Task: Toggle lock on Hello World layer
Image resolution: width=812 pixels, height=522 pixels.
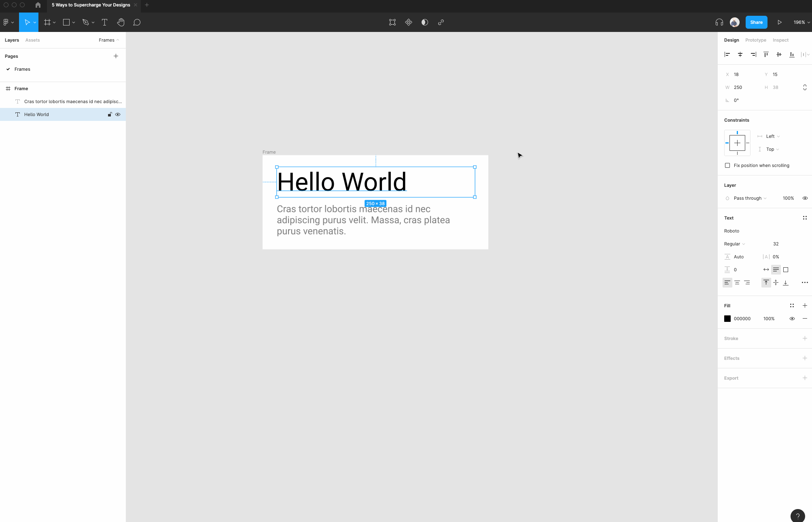Action: pyautogui.click(x=110, y=114)
